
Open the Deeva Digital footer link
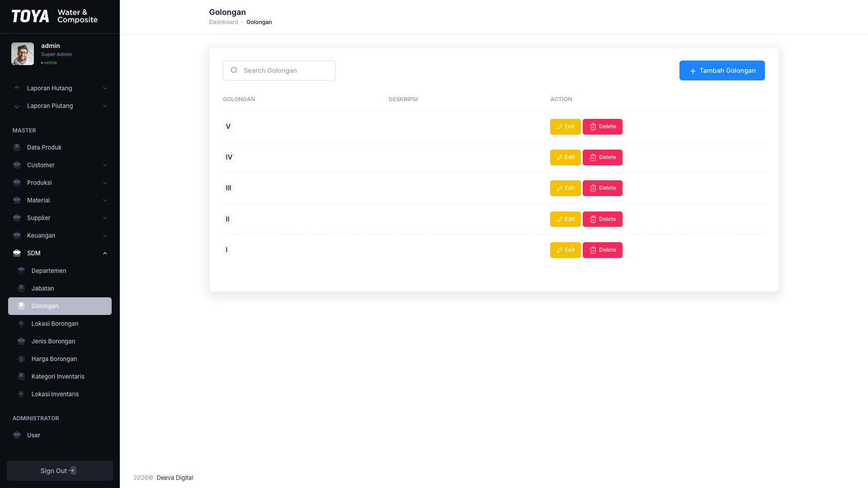[x=175, y=478]
